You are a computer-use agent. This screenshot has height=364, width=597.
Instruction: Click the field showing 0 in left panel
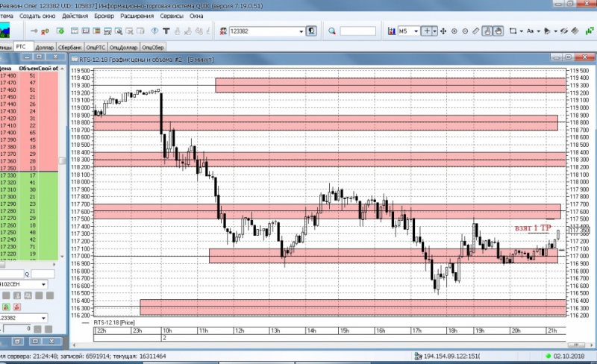pyautogui.click(x=17, y=329)
